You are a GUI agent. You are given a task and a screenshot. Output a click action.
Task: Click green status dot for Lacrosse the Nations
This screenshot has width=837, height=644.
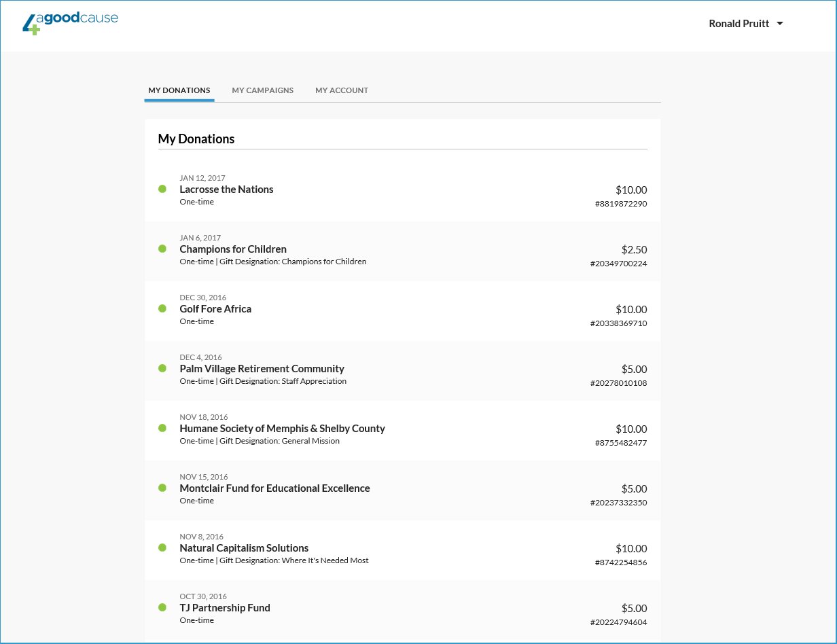point(162,189)
